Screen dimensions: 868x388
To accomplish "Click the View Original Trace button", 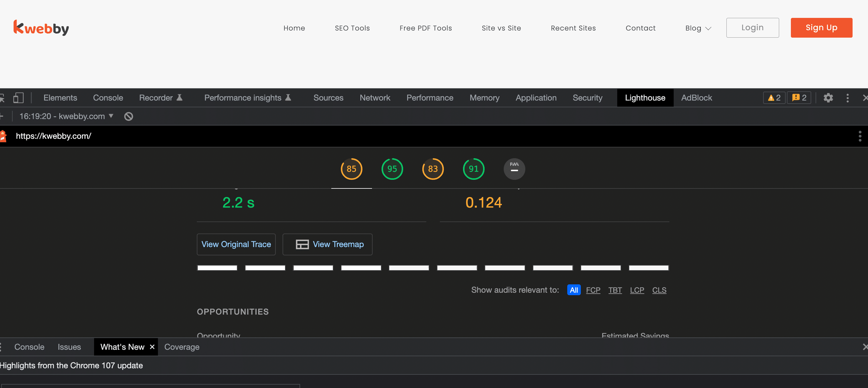I will [x=236, y=244].
